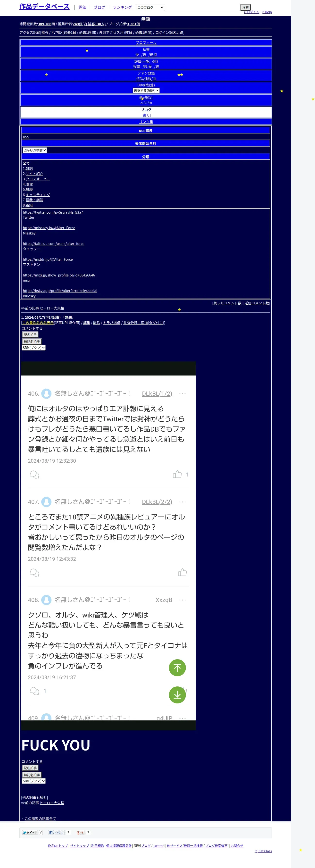Select the サイト紹介 category
Viewport: 315px width, 868px height.
(x=34, y=174)
